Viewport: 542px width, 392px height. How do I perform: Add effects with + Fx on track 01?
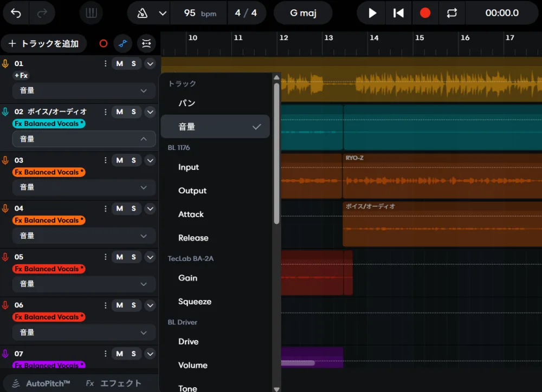21,76
